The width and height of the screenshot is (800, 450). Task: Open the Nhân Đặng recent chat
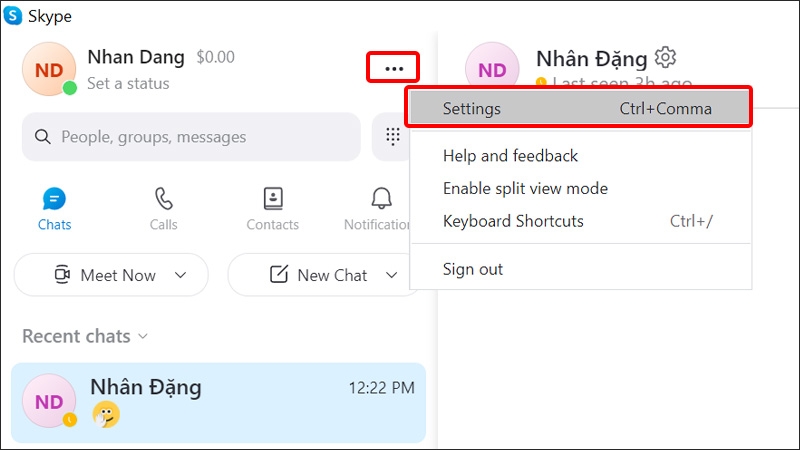pyautogui.click(x=218, y=403)
